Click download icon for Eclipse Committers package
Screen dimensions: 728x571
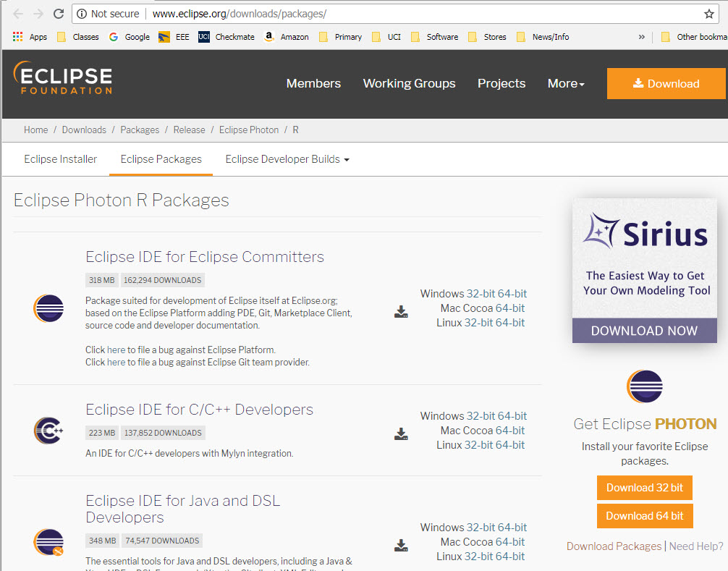401,311
